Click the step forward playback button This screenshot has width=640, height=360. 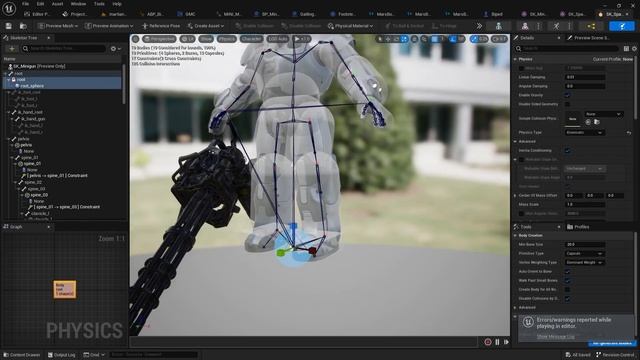[x=506, y=342]
